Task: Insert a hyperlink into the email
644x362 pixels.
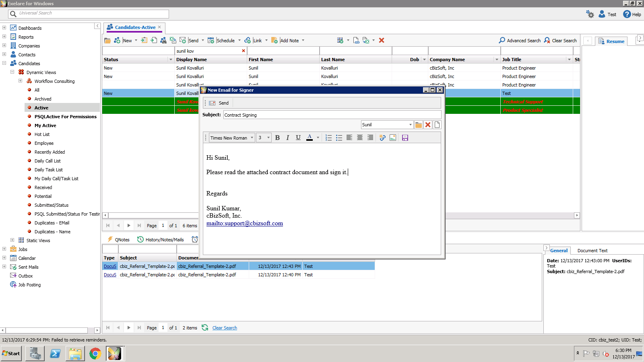Action: pos(382,138)
